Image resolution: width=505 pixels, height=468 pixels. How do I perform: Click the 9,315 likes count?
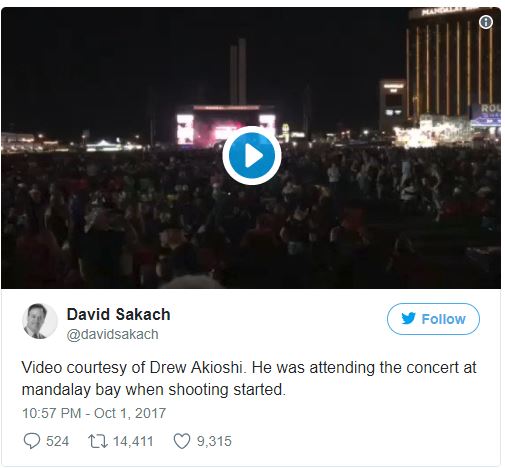214,441
